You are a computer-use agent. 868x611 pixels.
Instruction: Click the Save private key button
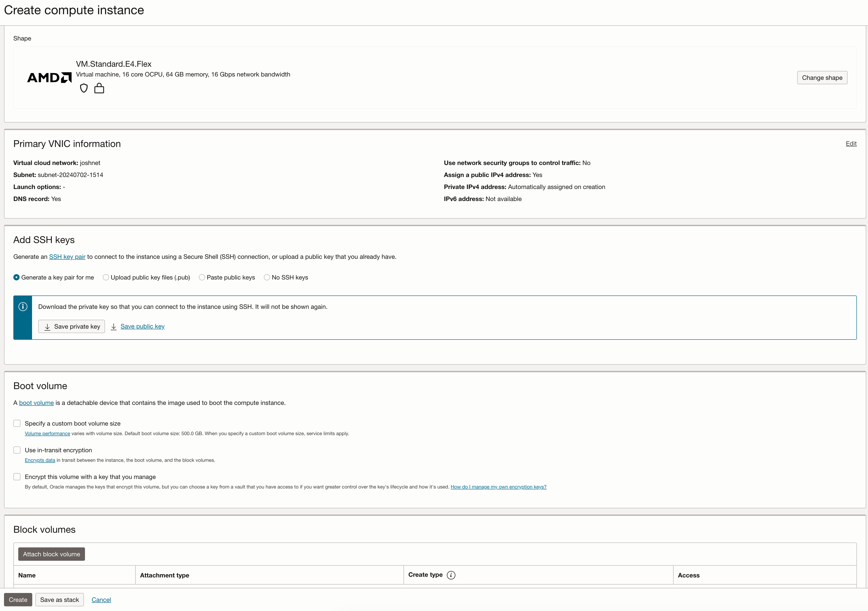[x=71, y=326]
